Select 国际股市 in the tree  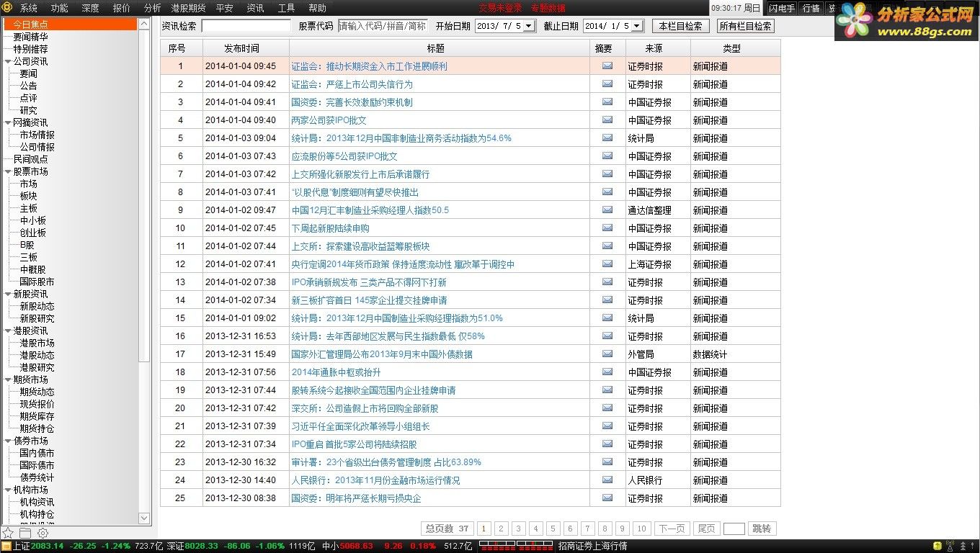coord(37,282)
